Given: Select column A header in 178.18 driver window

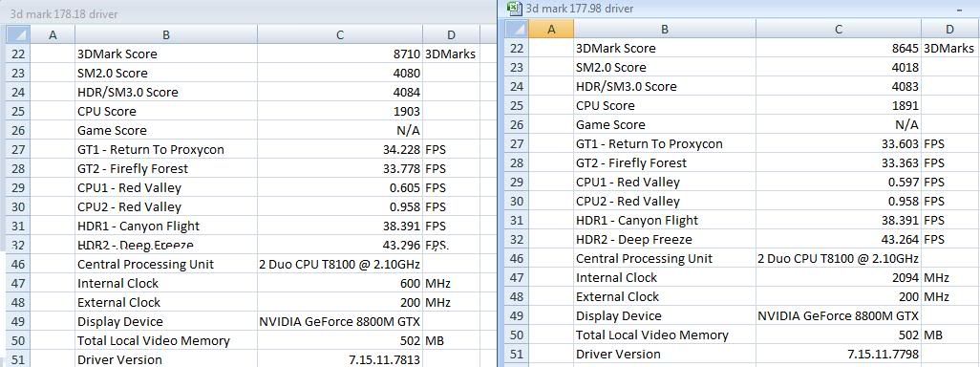Looking at the screenshot, I should (53, 35).
